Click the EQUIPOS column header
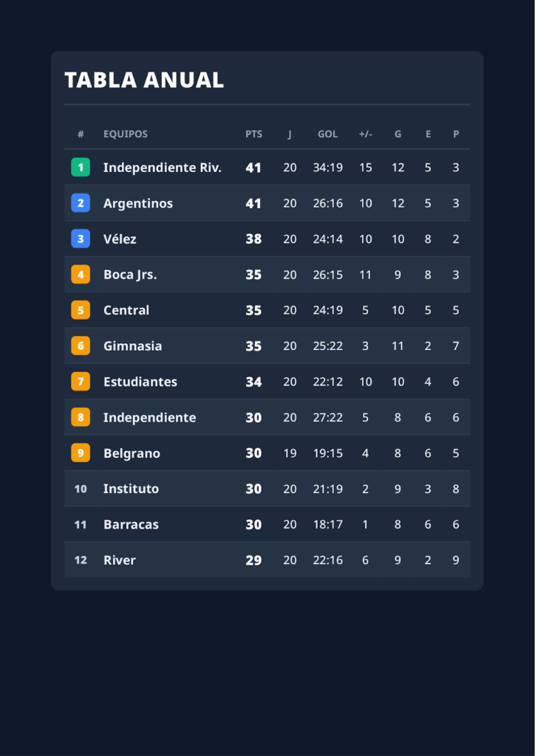Screen dimensions: 535x756 click(126, 134)
